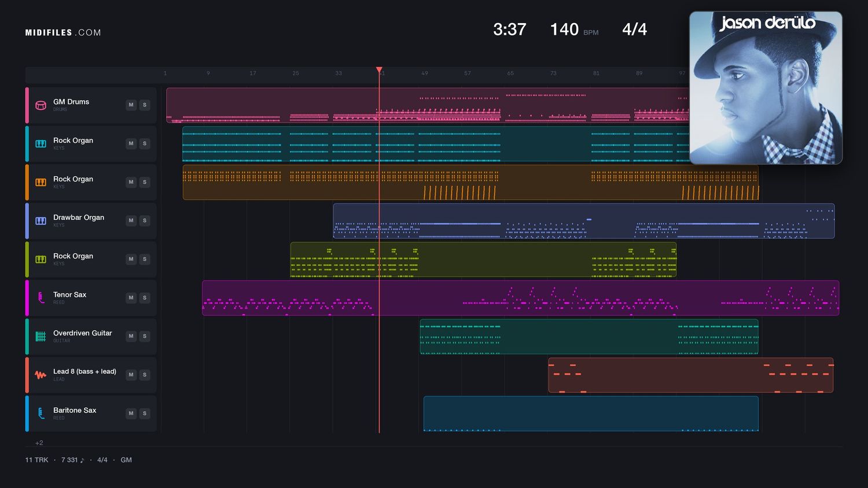Select the pink GM Drums clip
Image resolution: width=868 pixels, height=488 pixels.
428,105
